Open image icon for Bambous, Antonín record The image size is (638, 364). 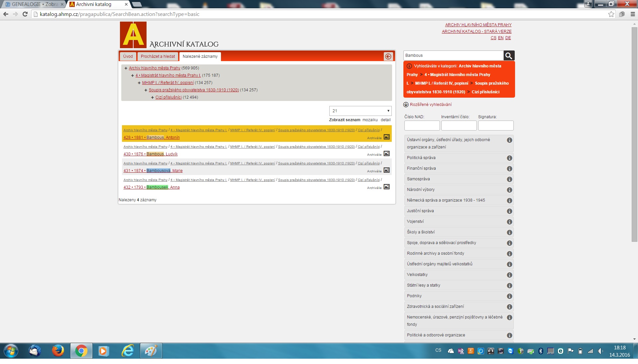pos(386,137)
